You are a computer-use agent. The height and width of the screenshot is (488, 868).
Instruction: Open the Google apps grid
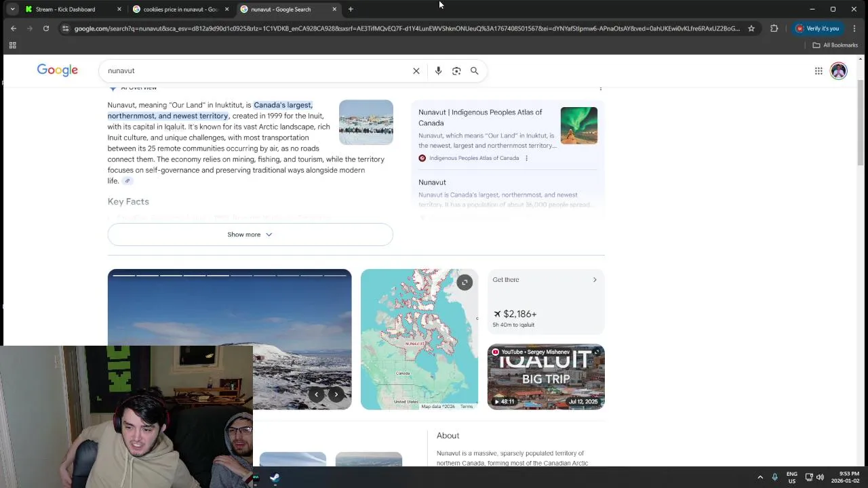pos(818,70)
